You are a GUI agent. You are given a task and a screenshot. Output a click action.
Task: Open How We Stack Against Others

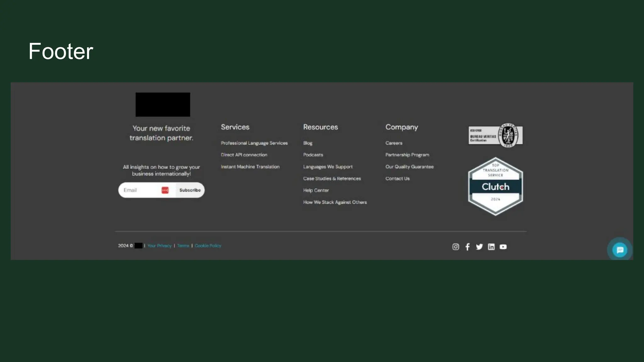tap(335, 202)
